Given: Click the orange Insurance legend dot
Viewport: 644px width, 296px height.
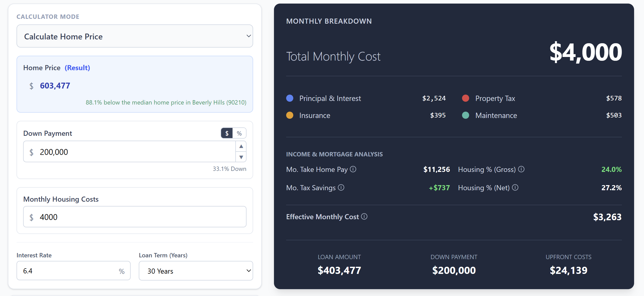Looking at the screenshot, I should tap(290, 115).
